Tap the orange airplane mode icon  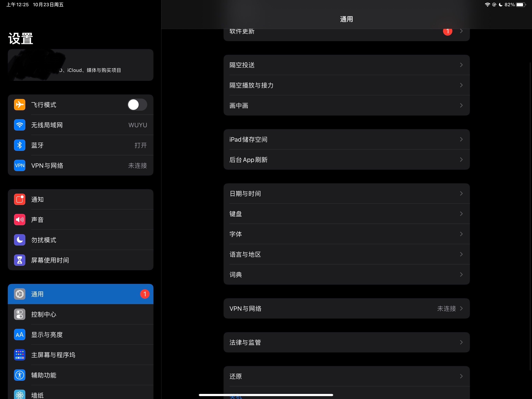coord(19,105)
